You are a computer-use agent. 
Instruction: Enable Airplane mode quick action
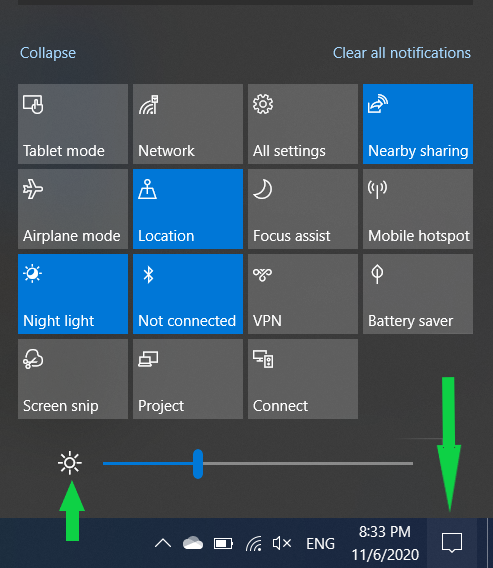tap(73, 209)
